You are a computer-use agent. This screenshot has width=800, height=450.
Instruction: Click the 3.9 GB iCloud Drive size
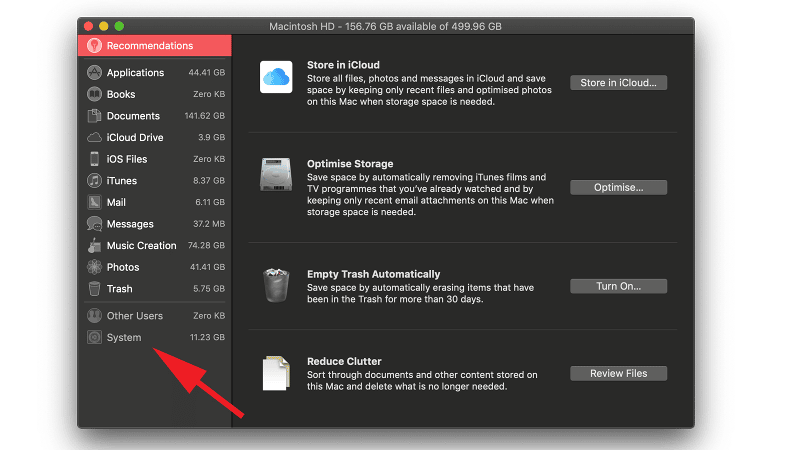[x=211, y=137]
